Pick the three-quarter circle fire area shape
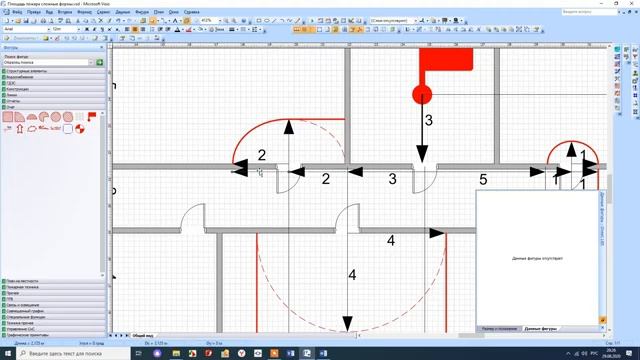This screenshot has width=640, height=360. 44,117
